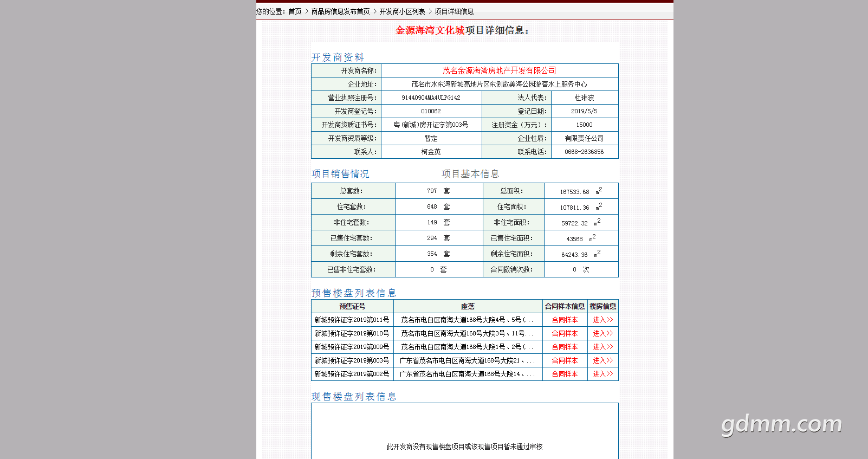The image size is (868, 459).
Task: Click contact person 柯金英
Action: (431, 152)
